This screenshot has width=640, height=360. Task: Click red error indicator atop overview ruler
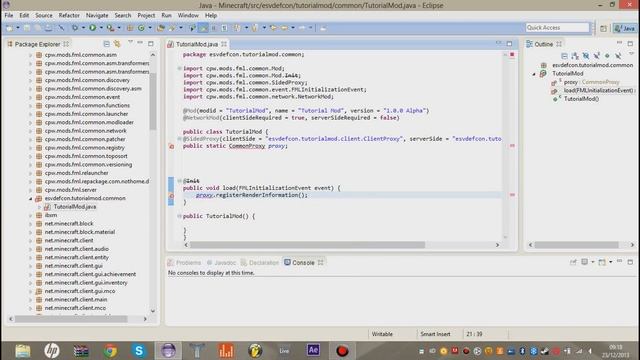coord(512,55)
